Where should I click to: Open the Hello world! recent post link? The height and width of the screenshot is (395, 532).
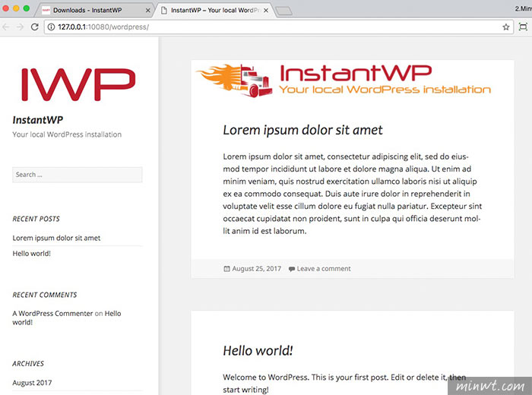[x=32, y=253]
